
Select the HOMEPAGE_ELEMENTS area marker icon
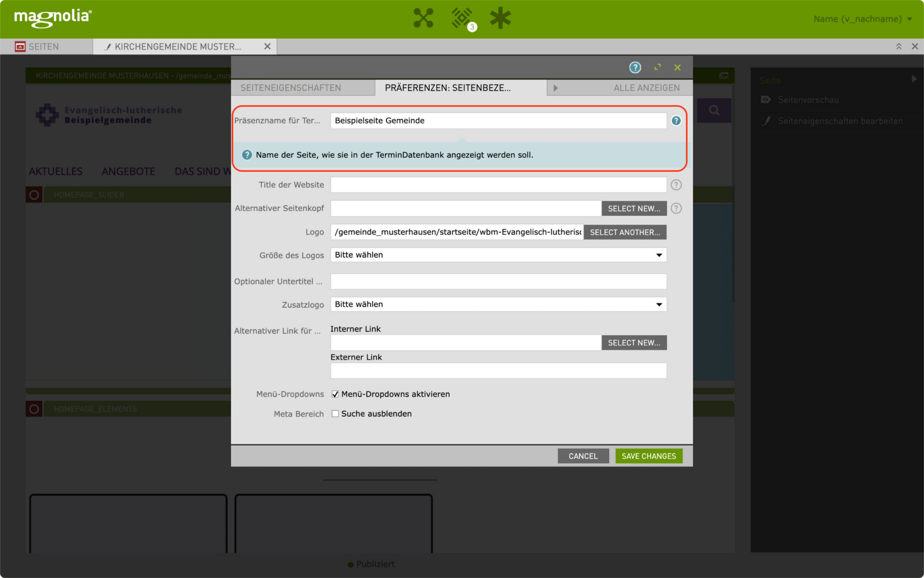34,409
